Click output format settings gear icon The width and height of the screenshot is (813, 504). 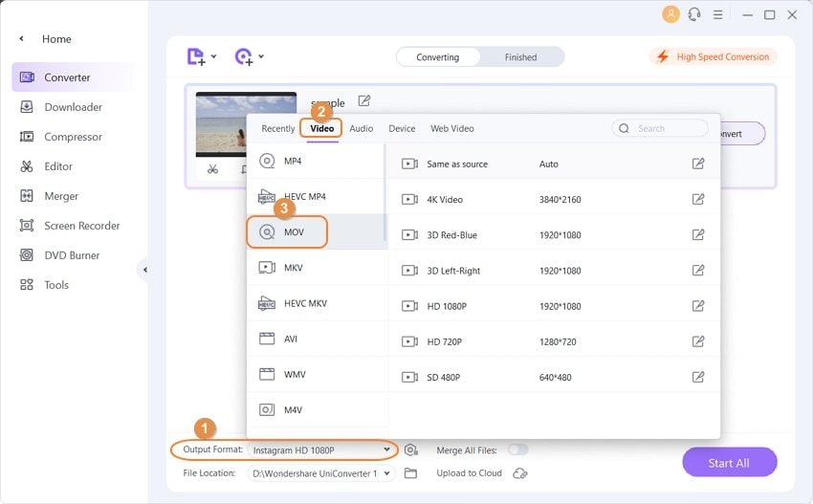tap(411, 450)
